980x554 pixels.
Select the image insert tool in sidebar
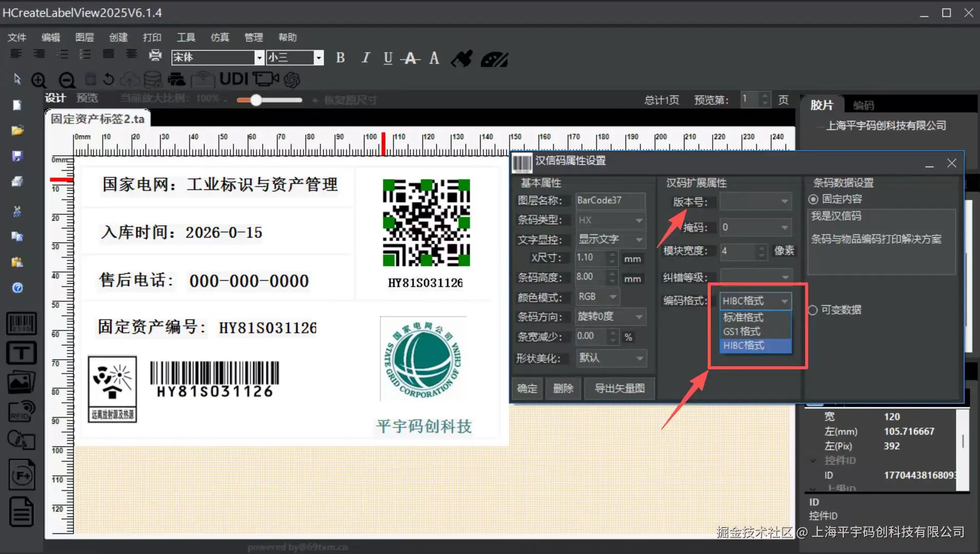click(21, 382)
